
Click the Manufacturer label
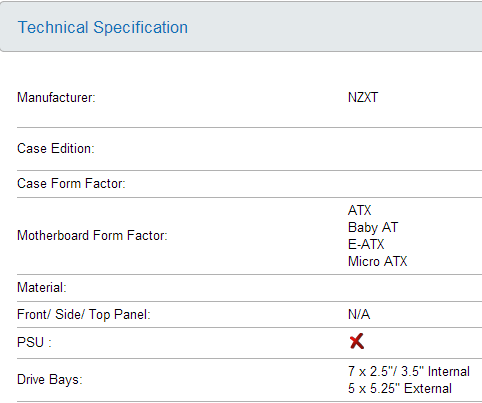(56, 98)
